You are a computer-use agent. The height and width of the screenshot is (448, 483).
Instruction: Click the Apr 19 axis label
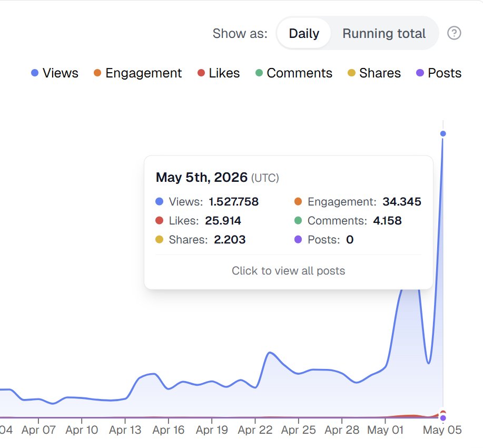pyautogui.click(x=212, y=430)
